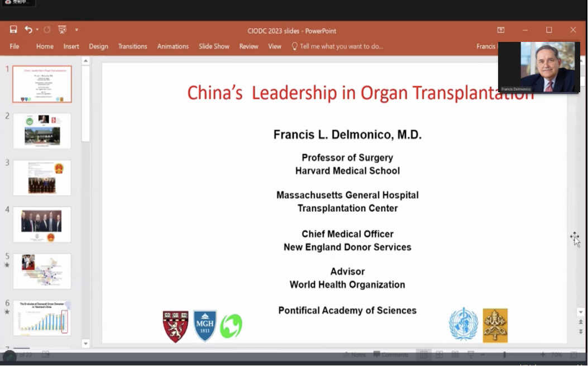Screen dimensions: 588x366
Task: Select the Transitions tab
Action: click(133, 46)
